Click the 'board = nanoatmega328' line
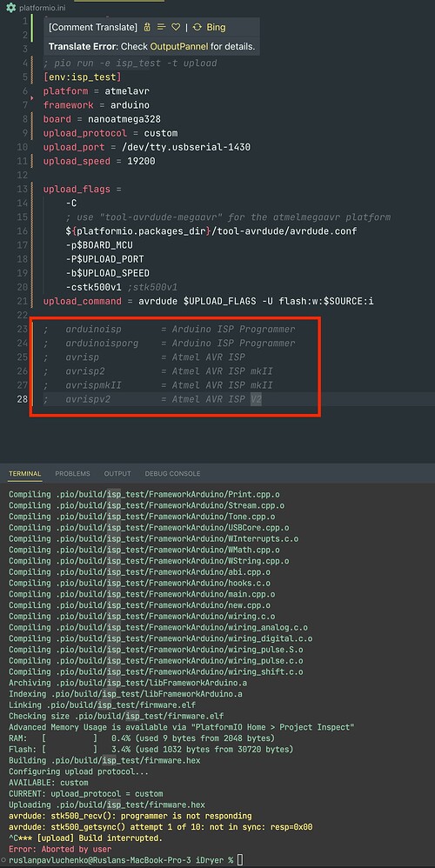This screenshot has width=435, height=868. coord(102,119)
